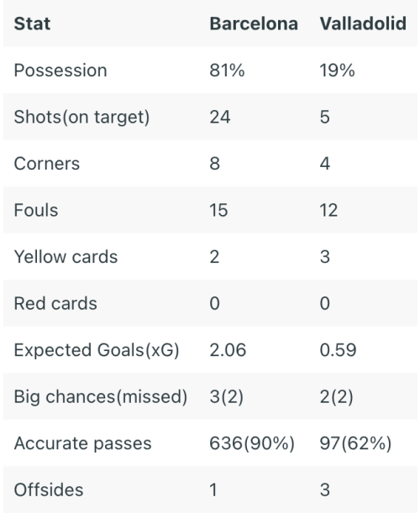Select the Yellow cards row label

tap(66, 257)
